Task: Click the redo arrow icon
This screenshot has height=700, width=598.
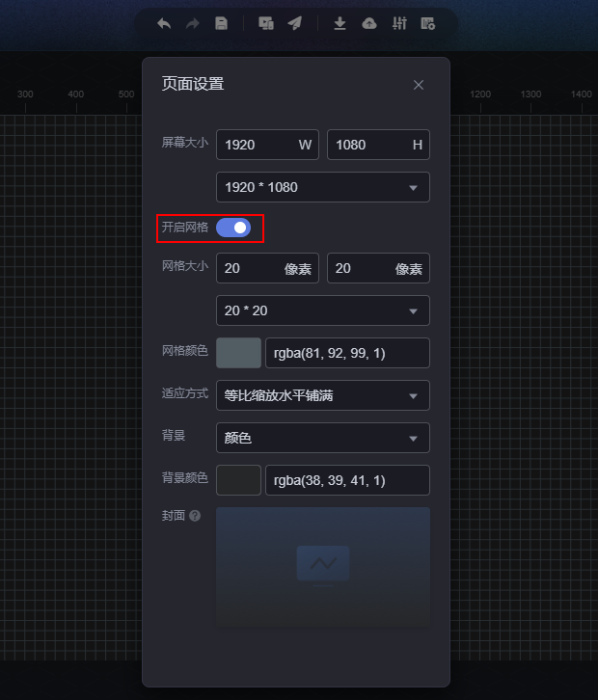Action: pos(193,23)
